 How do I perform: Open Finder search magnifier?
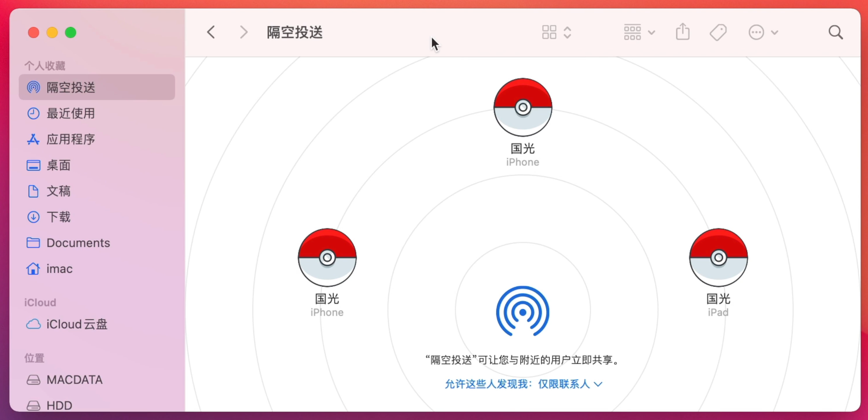pyautogui.click(x=836, y=32)
